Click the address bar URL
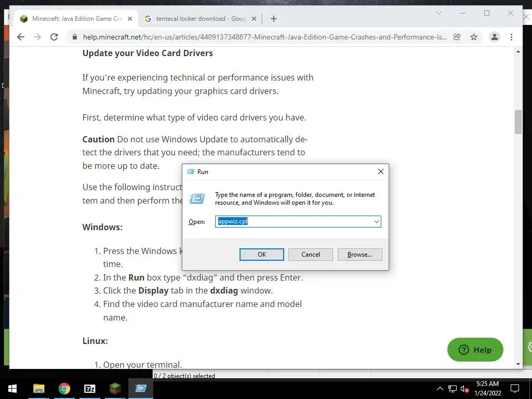This screenshot has width=532, height=399. (x=264, y=37)
